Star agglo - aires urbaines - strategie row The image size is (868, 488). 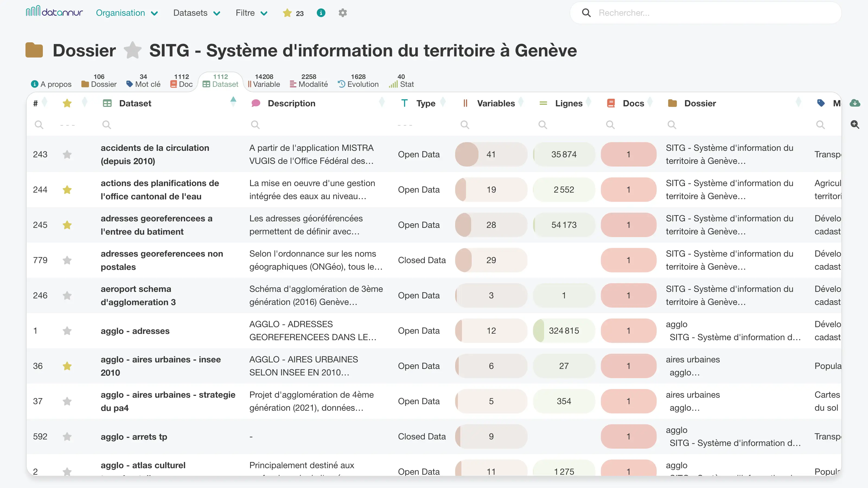point(67,401)
